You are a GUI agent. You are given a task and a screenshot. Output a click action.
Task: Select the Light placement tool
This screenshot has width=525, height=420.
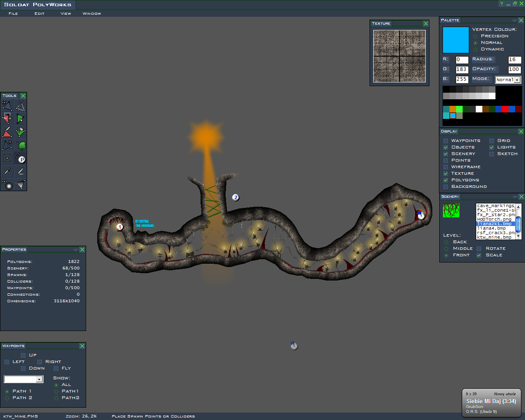(7, 185)
